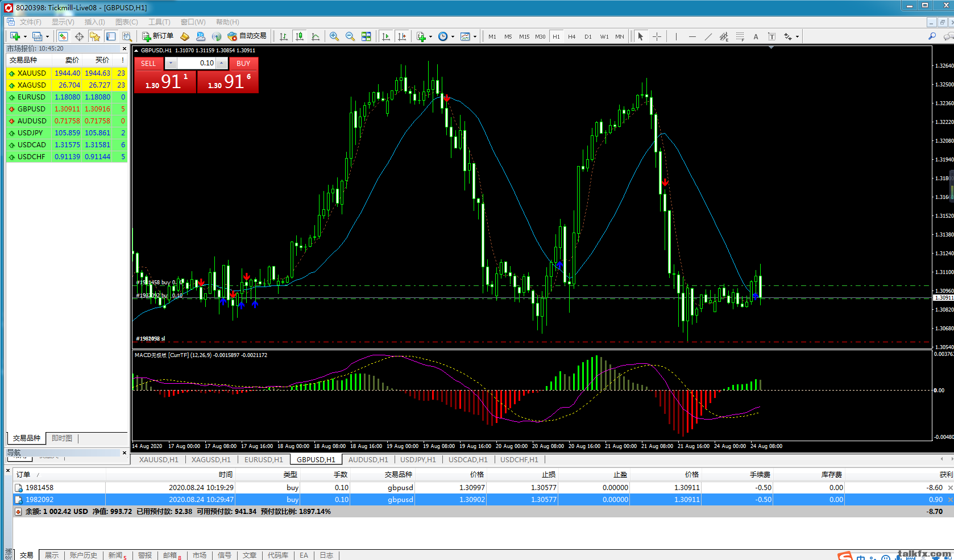Open the 邮箱 mailbox terminal tab
The height and width of the screenshot is (560, 954).
pos(171,555)
